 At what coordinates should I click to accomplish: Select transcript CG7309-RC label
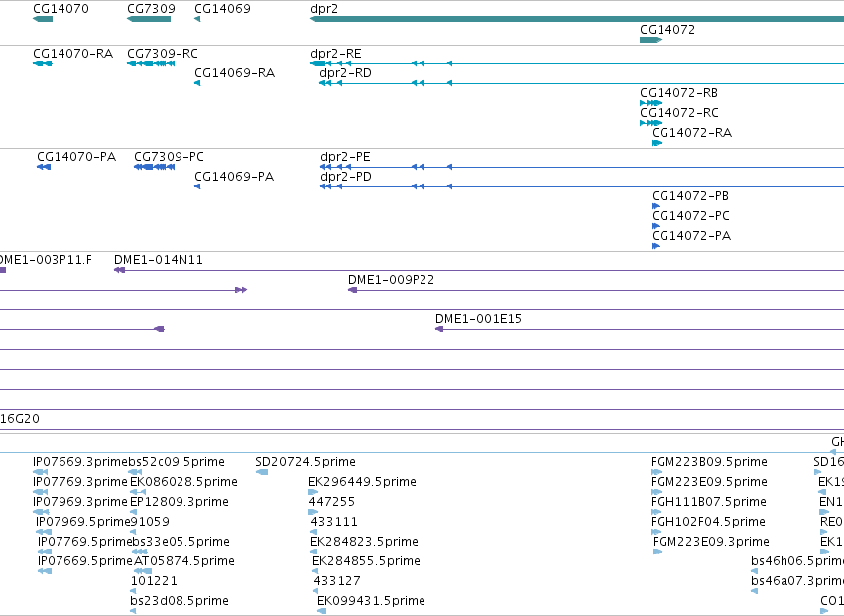pos(163,54)
